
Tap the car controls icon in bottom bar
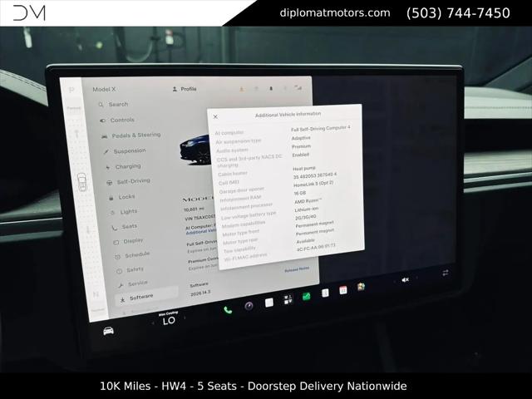[108, 330]
